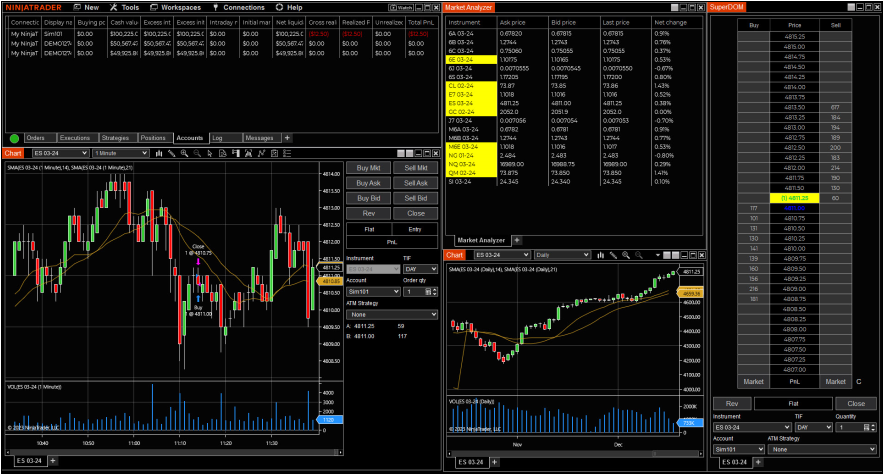This screenshot has width=883, height=475.
Task: Open the Tools menu
Action: [x=124, y=7]
